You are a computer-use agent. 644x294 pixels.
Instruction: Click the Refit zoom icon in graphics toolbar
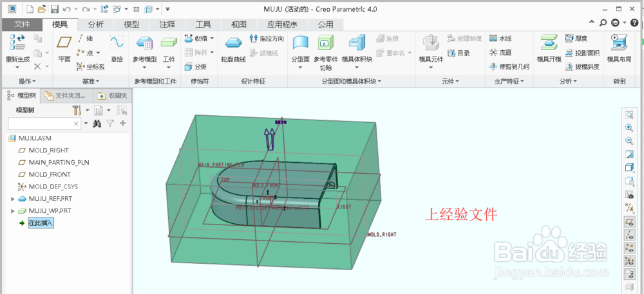point(629,115)
